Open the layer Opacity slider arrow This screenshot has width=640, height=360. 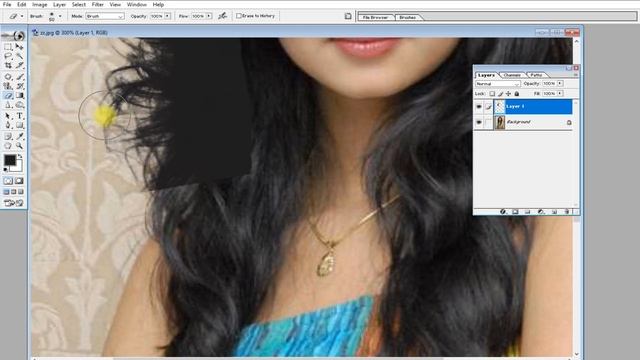point(560,83)
